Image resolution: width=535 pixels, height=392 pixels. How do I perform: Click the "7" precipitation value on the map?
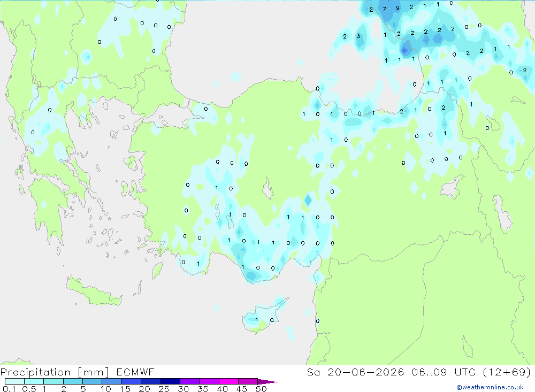tap(385, 9)
